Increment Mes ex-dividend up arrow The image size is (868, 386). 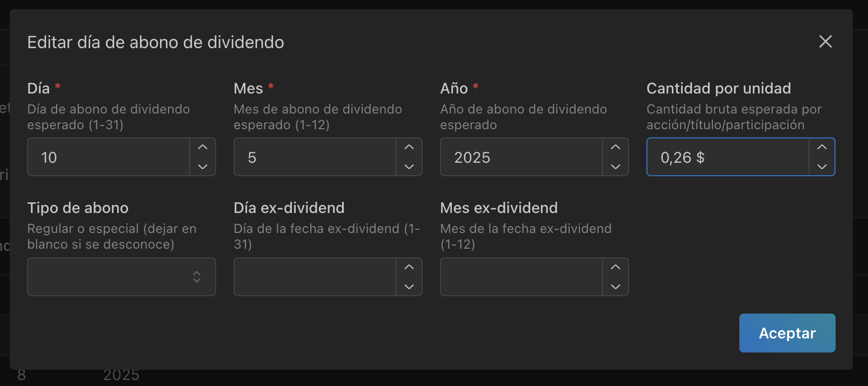[x=616, y=267]
